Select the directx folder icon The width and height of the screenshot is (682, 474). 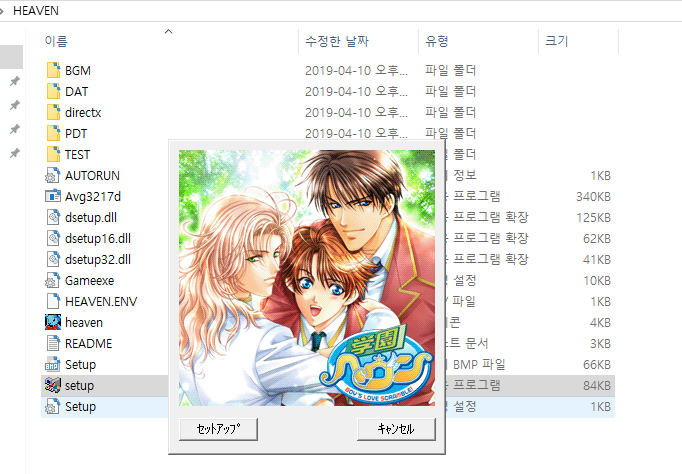(x=53, y=112)
